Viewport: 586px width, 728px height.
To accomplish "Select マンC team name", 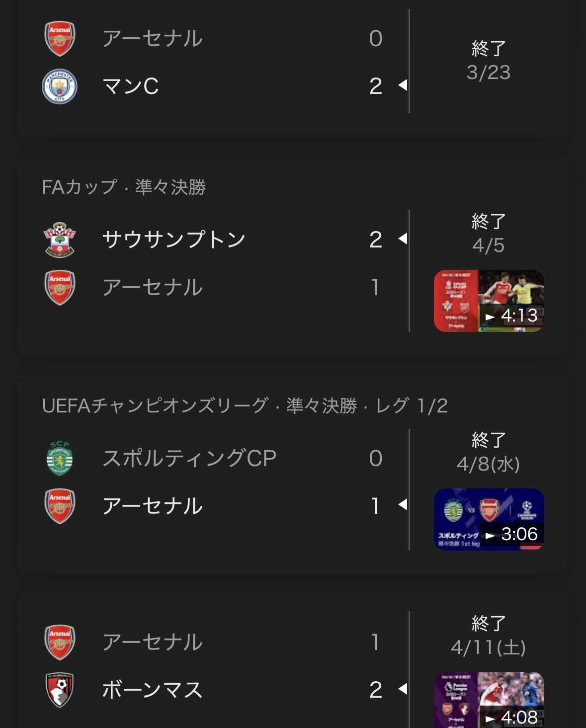I will tap(130, 86).
